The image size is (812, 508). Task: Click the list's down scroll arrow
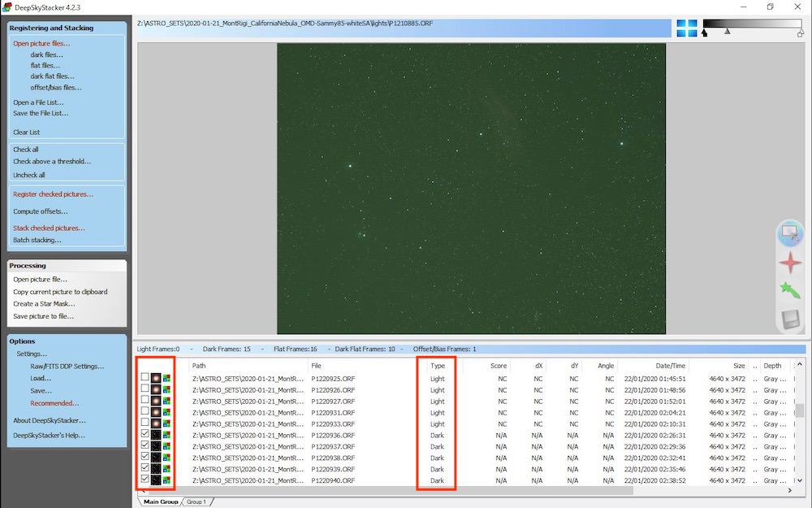800,480
